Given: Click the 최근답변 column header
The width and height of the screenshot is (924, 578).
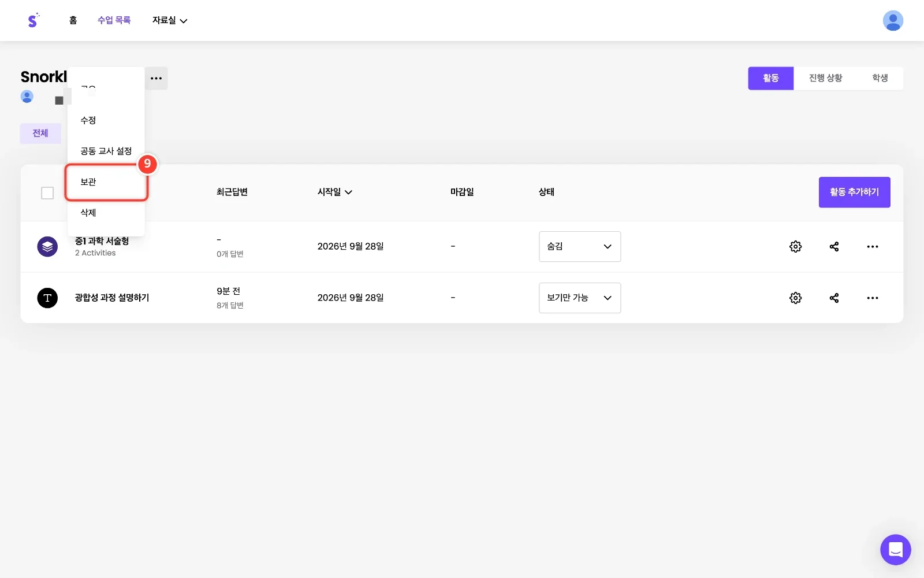Looking at the screenshot, I should (232, 192).
